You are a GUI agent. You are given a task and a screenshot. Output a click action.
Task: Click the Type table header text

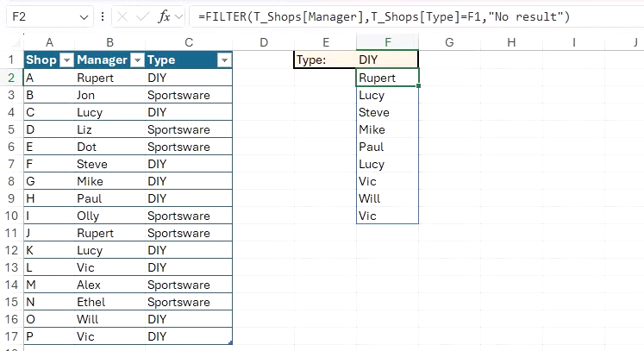[x=161, y=60]
